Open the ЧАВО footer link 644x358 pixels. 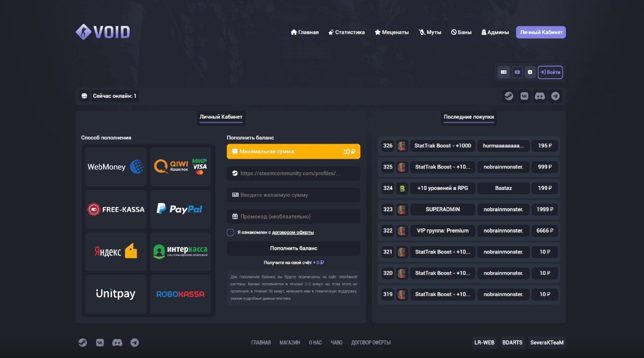click(x=336, y=342)
